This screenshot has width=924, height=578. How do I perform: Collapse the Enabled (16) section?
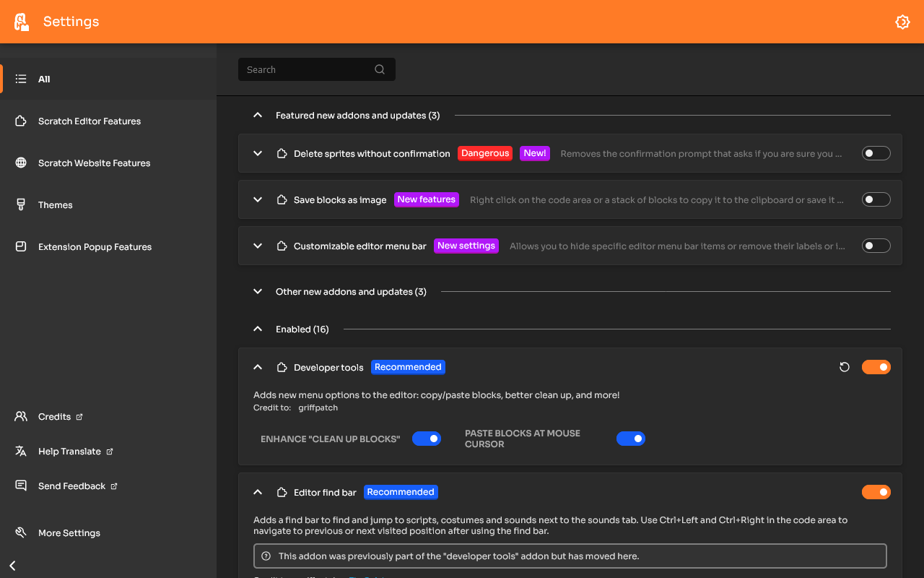click(x=258, y=329)
